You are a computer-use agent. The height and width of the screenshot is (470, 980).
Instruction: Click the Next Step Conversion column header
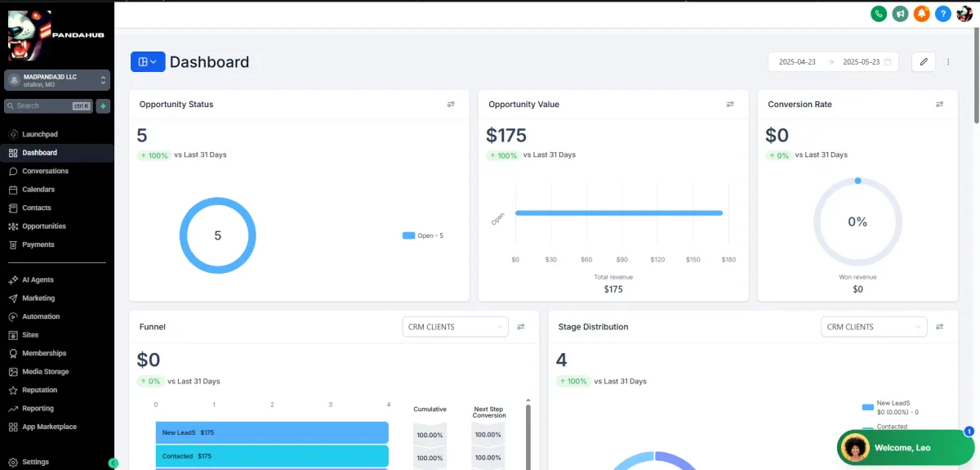tap(488, 412)
